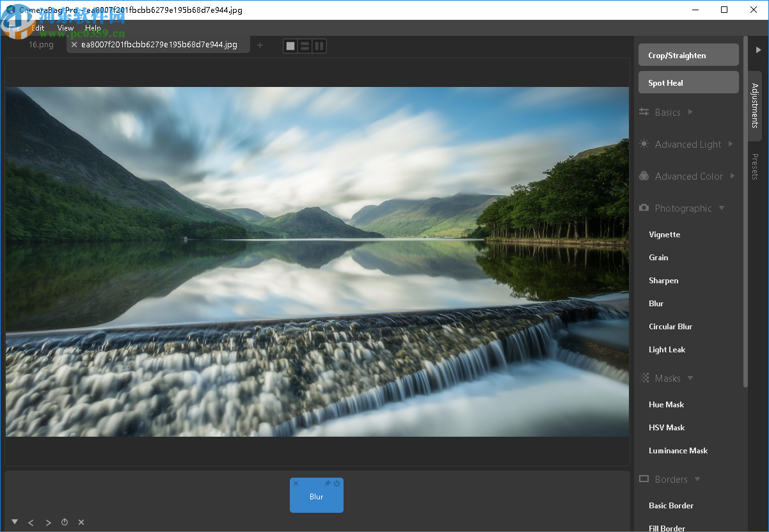769x532 pixels.
Task: Expand the Basics section
Action: coord(667,113)
